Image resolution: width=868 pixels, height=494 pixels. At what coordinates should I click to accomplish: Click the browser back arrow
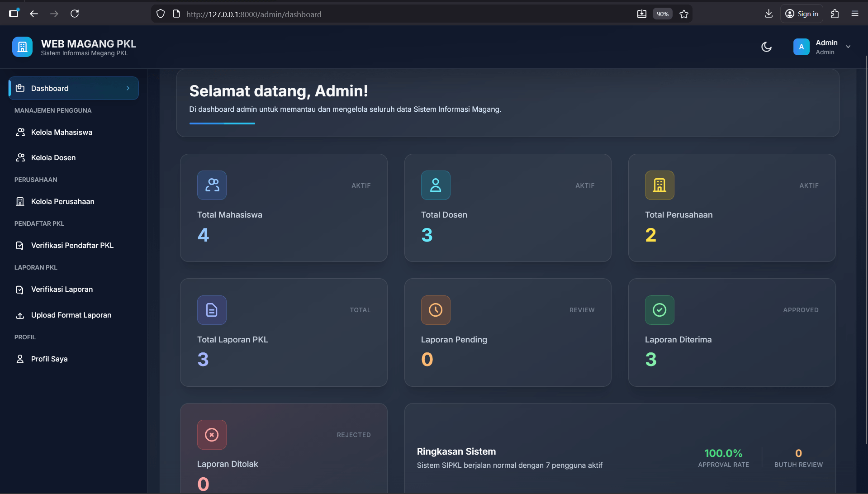[x=34, y=14]
